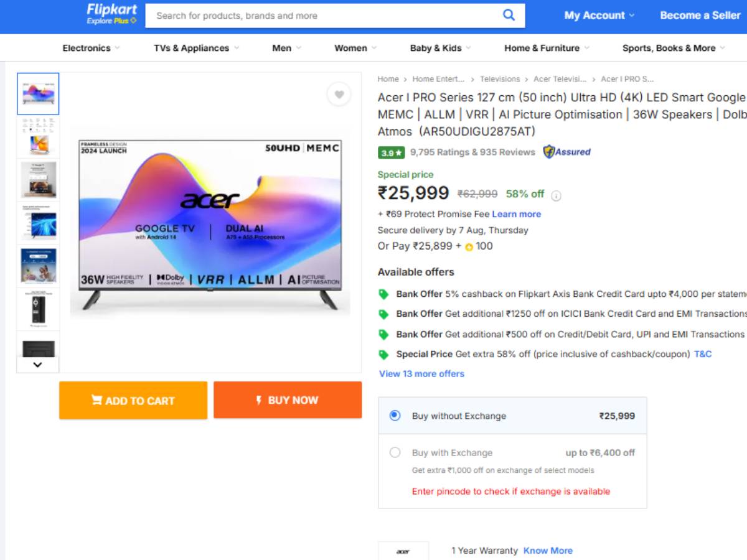Click the price info icon

click(x=556, y=195)
